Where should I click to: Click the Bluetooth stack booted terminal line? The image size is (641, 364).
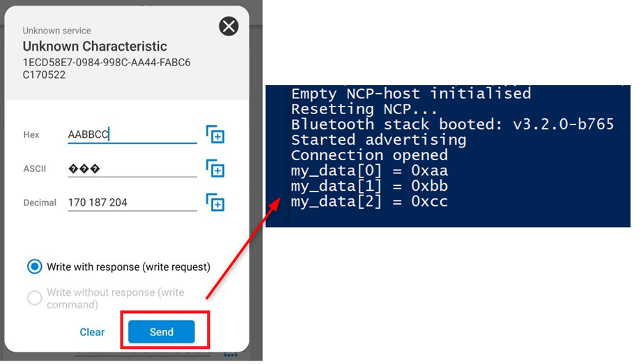click(451, 125)
